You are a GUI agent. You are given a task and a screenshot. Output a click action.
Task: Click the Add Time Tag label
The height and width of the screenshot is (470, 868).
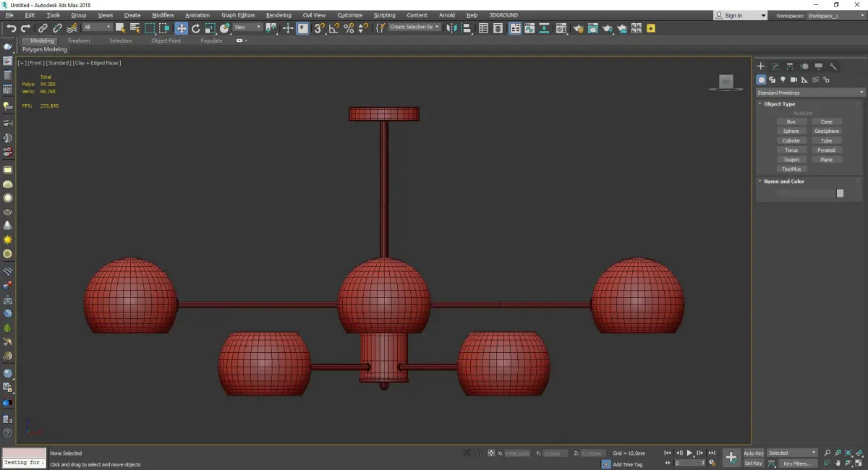(x=627, y=464)
